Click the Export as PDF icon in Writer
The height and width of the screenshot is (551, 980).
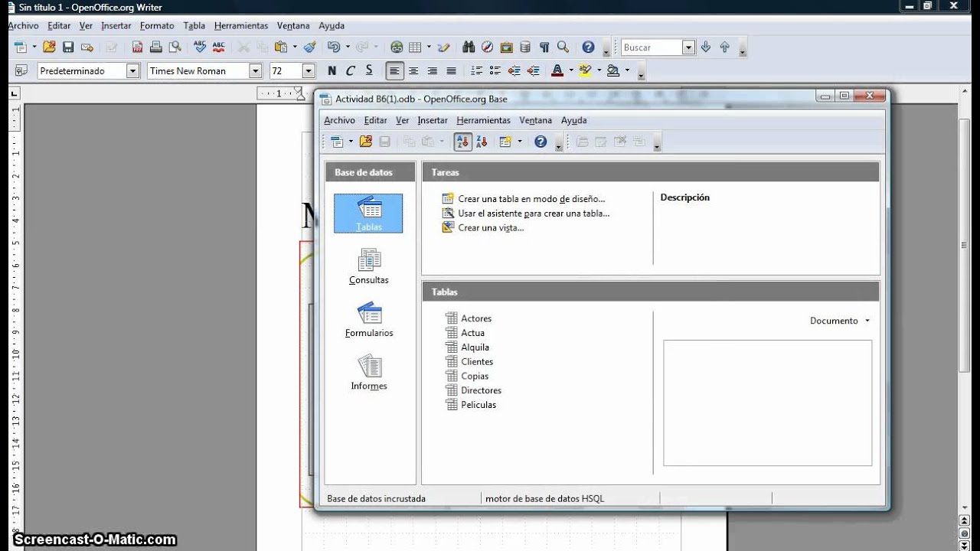(137, 47)
